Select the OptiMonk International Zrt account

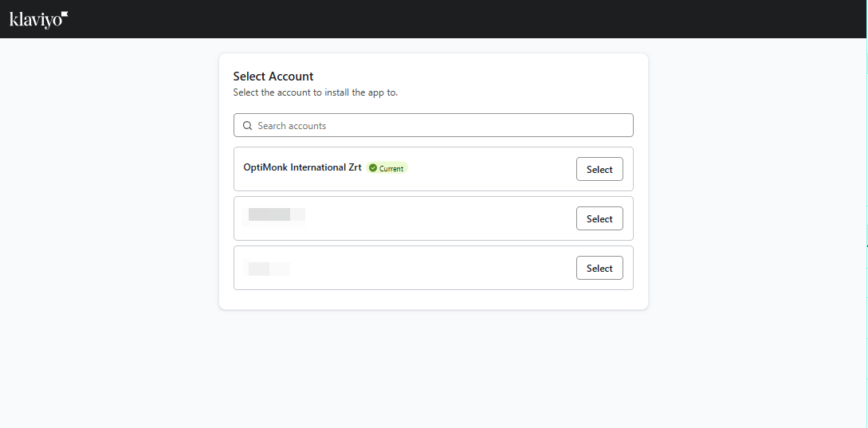click(x=599, y=170)
